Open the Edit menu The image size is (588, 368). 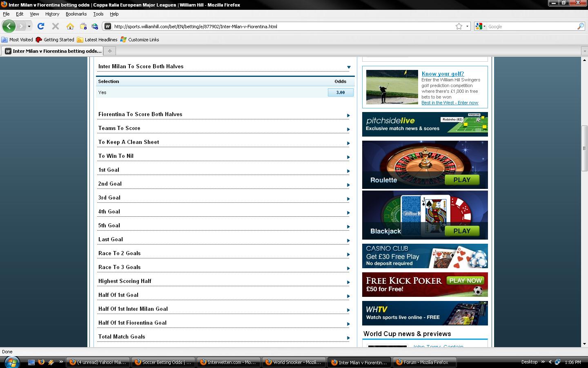tap(20, 14)
